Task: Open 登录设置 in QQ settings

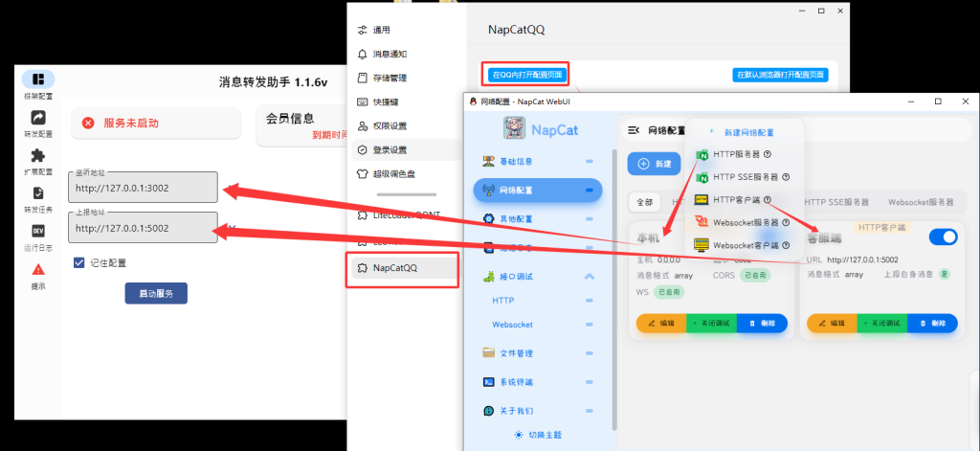Action: click(x=405, y=150)
